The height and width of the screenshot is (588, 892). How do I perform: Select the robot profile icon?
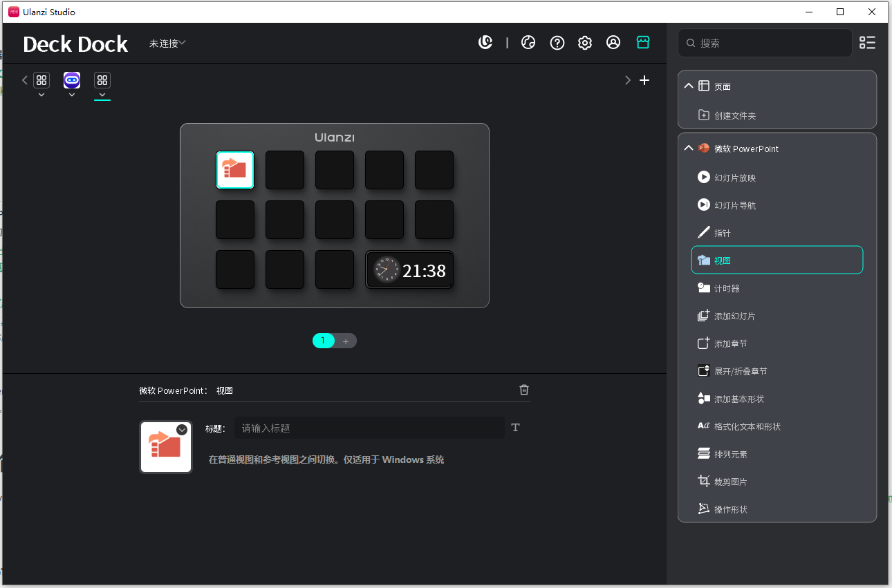[72, 80]
